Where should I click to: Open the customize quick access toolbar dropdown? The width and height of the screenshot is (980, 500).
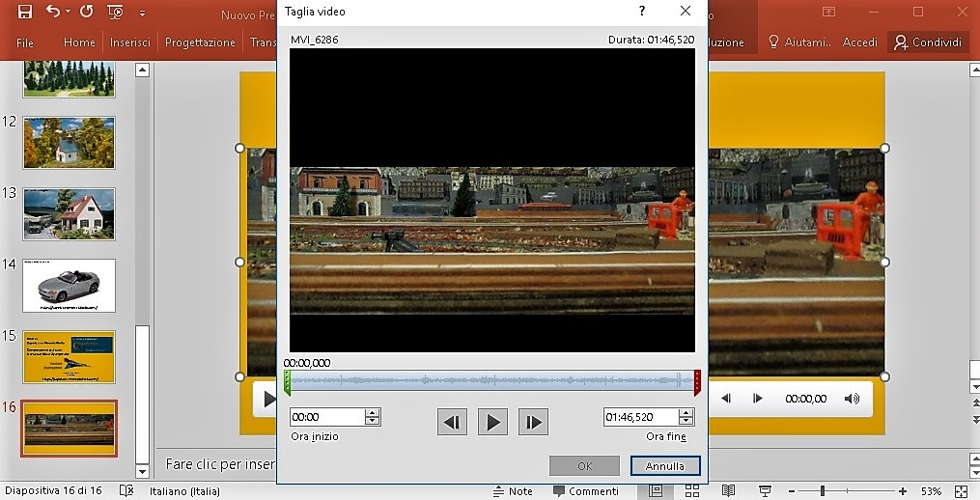pyautogui.click(x=143, y=14)
